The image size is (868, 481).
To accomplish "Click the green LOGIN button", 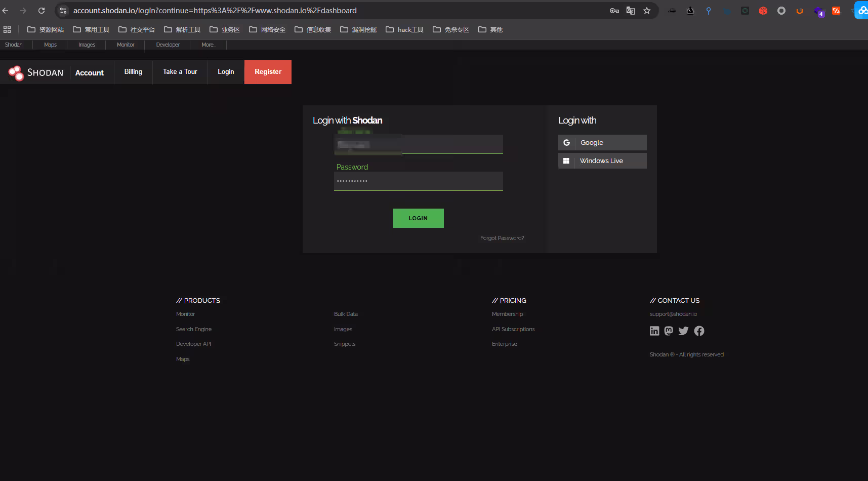I will coord(418,218).
